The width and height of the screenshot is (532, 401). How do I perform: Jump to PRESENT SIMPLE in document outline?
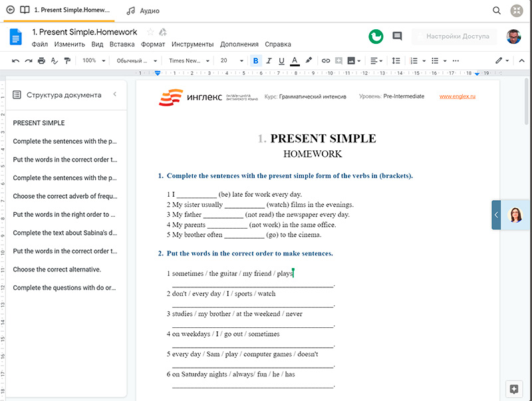[39, 123]
